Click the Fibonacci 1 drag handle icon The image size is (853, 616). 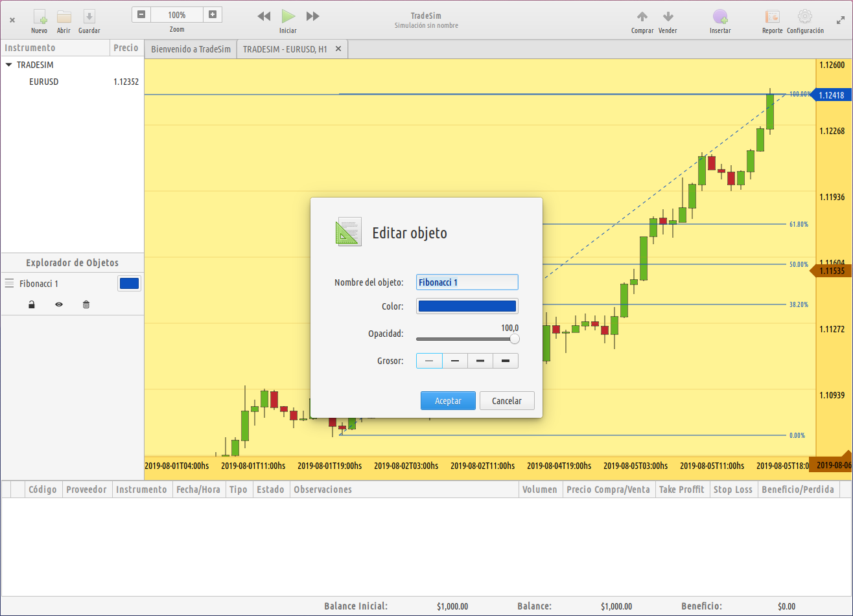9,283
